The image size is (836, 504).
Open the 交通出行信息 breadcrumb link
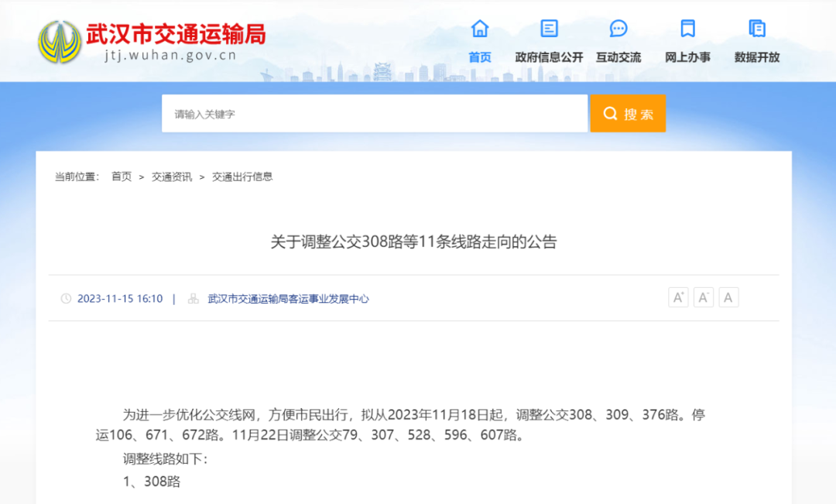(242, 177)
